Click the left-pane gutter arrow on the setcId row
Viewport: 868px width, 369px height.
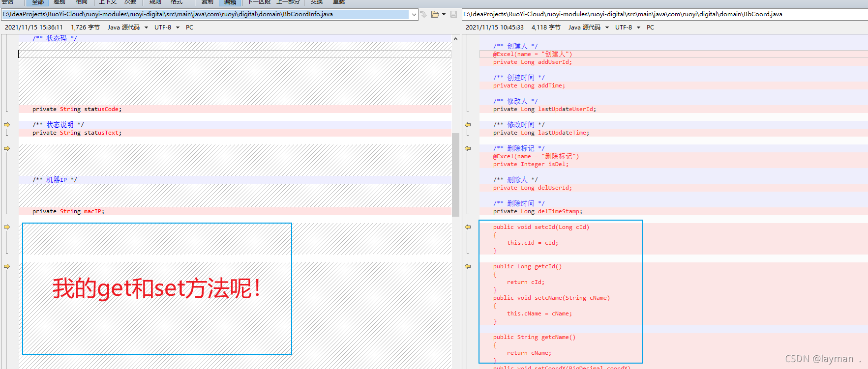7,227
